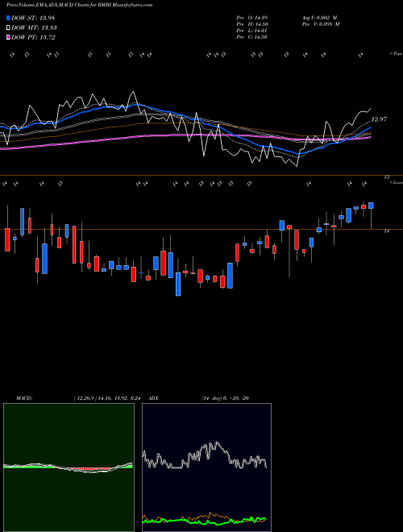Click the ADX (14 day) values text
The width and height of the screenshot is (403, 532).
point(225,398)
